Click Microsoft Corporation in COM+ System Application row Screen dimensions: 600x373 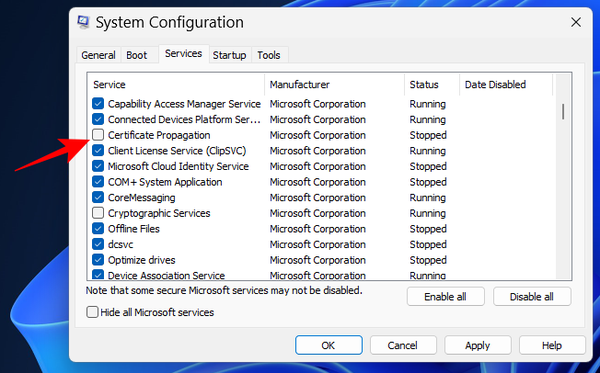(x=318, y=182)
